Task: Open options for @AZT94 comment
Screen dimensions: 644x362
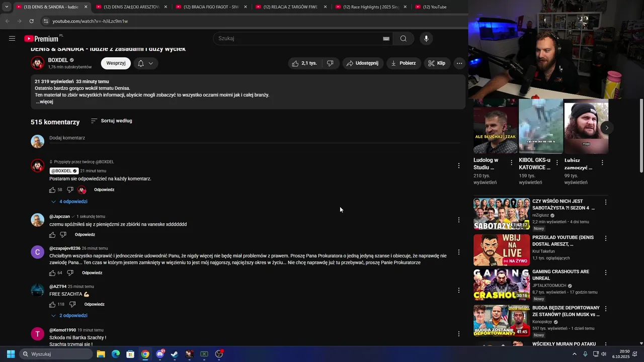Action: (458, 290)
